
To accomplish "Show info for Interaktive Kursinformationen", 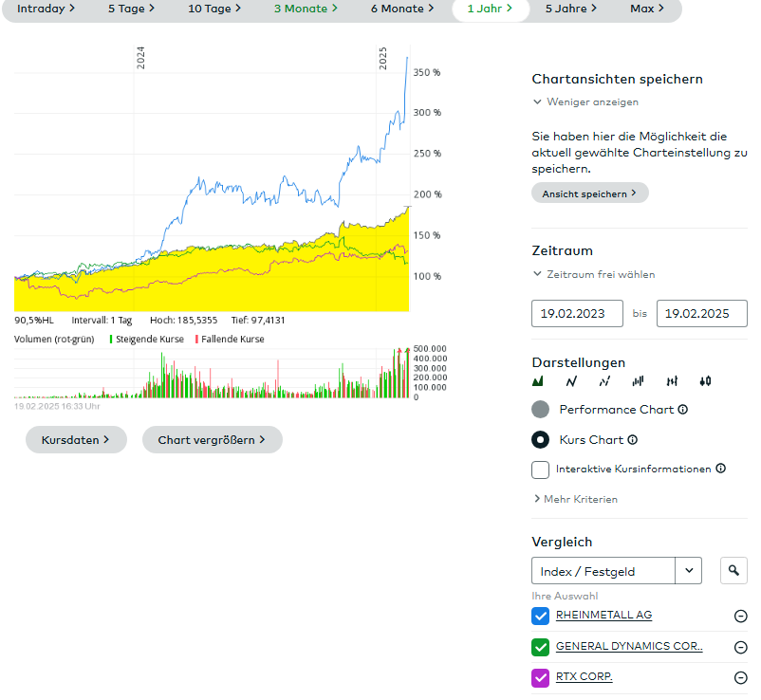I will tap(720, 469).
